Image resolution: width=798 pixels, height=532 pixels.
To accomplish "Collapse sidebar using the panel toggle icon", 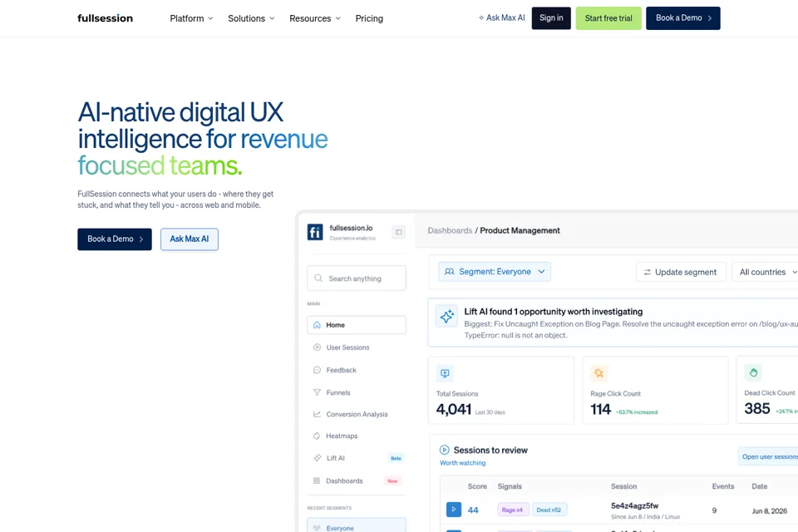I will (398, 232).
